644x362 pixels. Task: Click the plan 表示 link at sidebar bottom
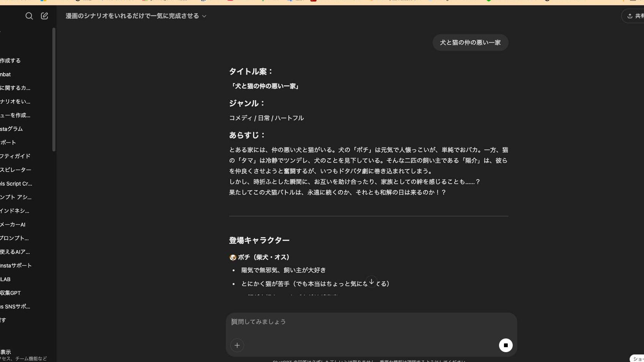click(6, 352)
